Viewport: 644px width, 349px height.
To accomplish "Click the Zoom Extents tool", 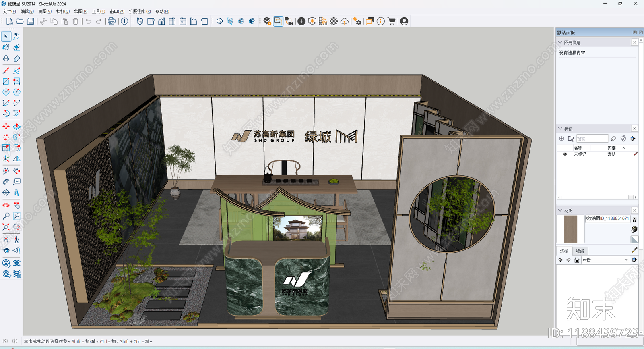I will 6,227.
